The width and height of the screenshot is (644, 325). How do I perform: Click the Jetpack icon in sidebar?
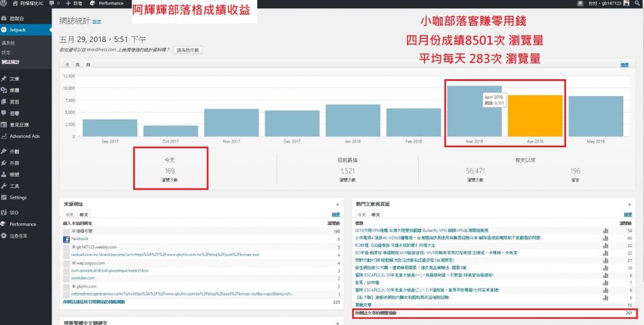click(5, 30)
